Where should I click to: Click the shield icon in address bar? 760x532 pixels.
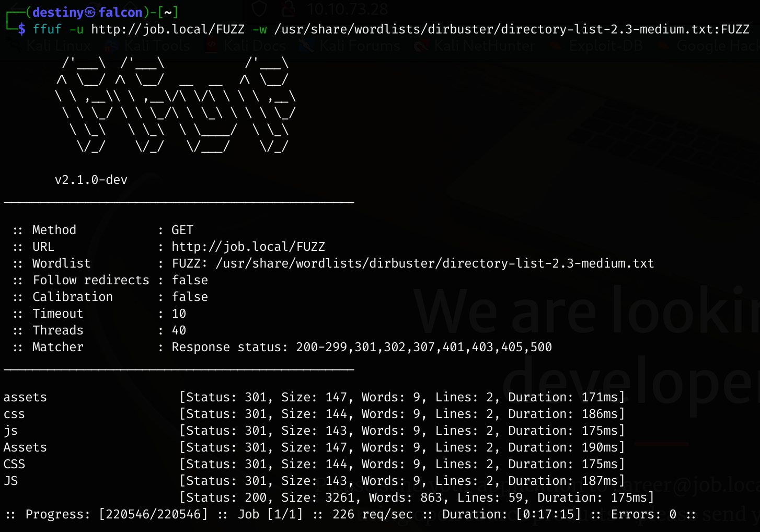click(x=259, y=9)
